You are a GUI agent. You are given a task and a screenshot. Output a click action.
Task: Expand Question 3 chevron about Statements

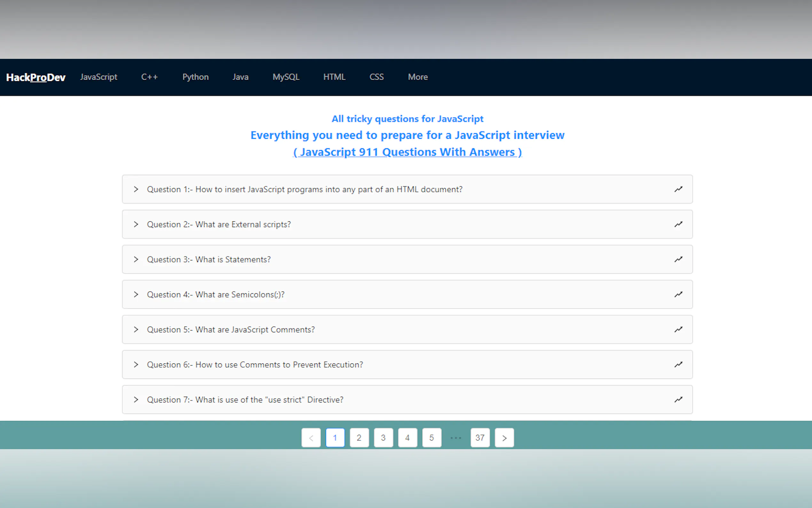click(136, 259)
